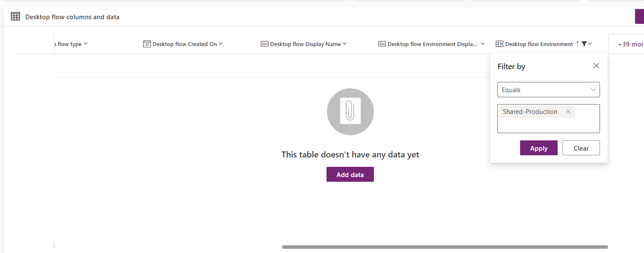Click the lookup icon on Desktop flow Environment column
Image resolution: width=644 pixels, height=253 pixels.
point(500,44)
